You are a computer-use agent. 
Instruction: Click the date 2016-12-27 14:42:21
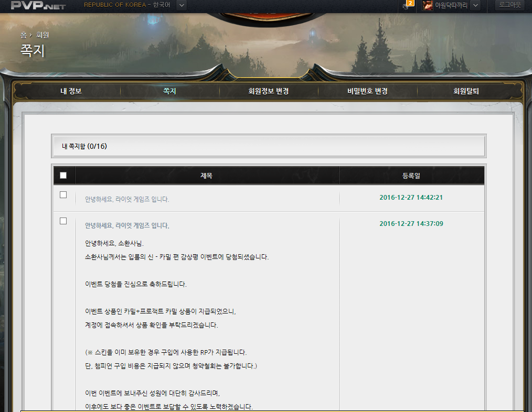411,198
